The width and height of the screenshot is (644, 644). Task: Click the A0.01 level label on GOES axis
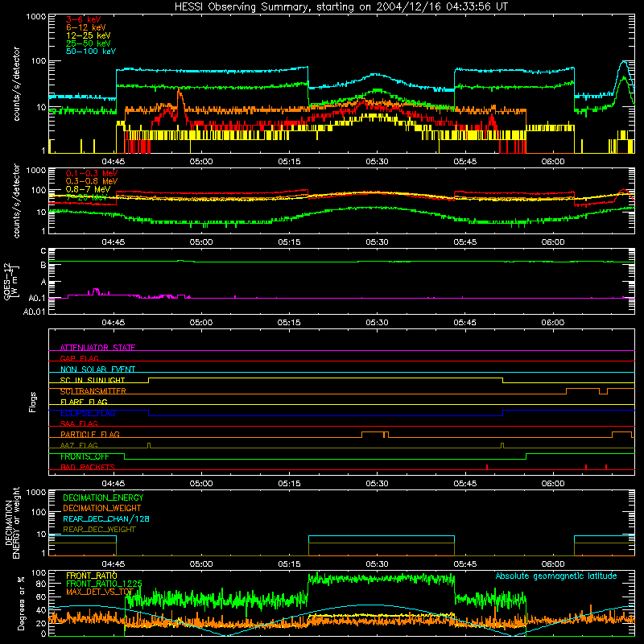[35, 312]
